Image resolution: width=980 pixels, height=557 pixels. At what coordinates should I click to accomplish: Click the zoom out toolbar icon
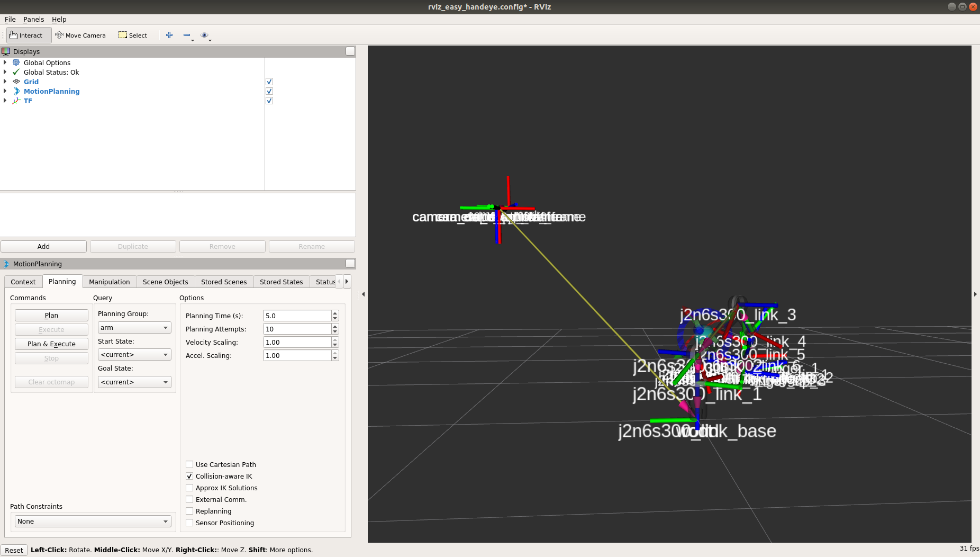pos(187,35)
